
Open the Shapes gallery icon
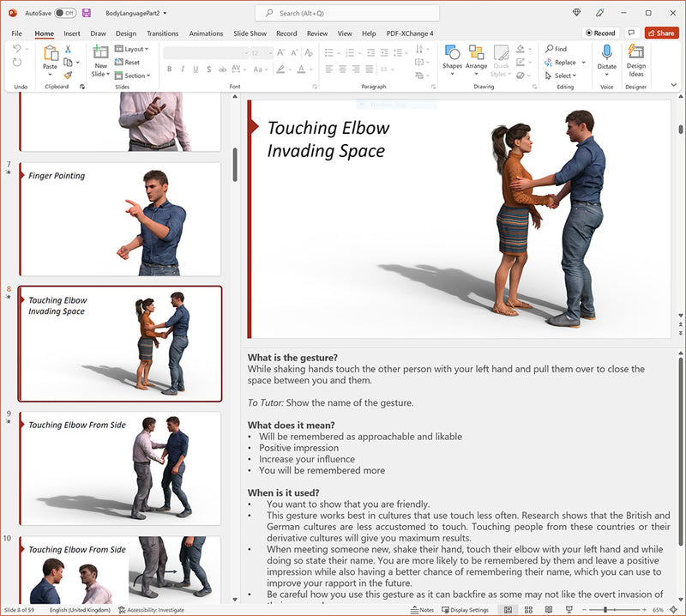point(453,54)
